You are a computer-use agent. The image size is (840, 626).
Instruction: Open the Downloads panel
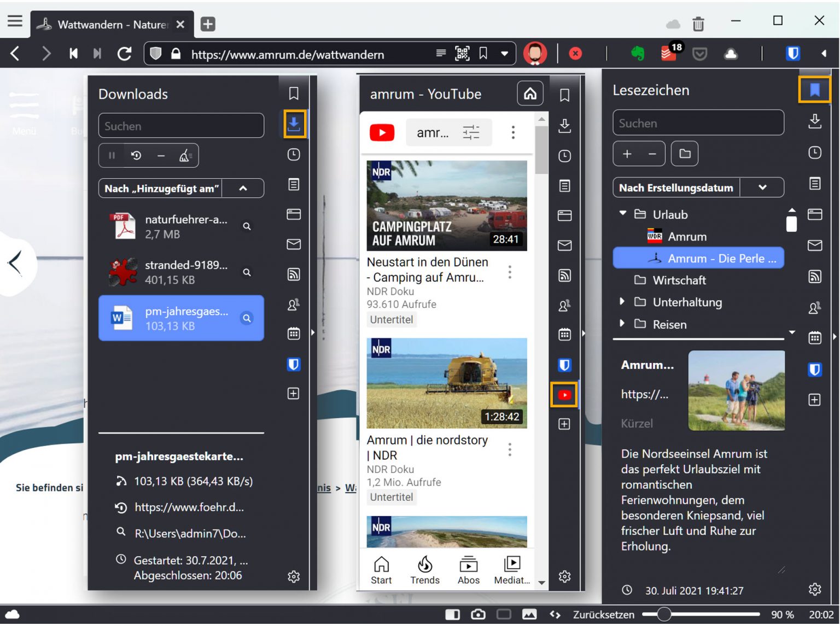click(294, 124)
